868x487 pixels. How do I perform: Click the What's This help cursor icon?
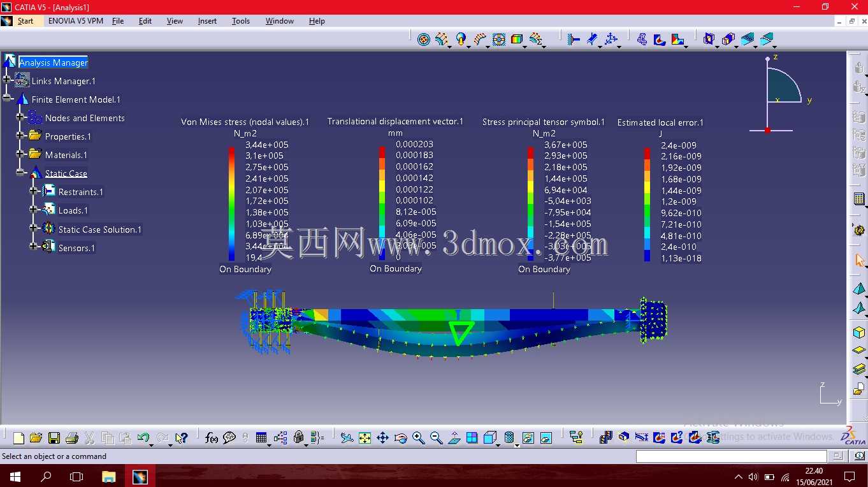point(182,438)
